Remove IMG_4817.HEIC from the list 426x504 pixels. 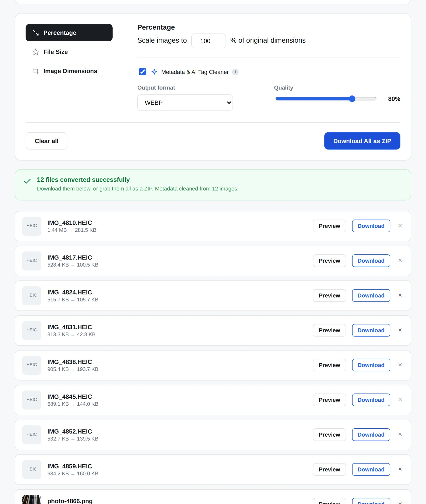[x=400, y=261]
